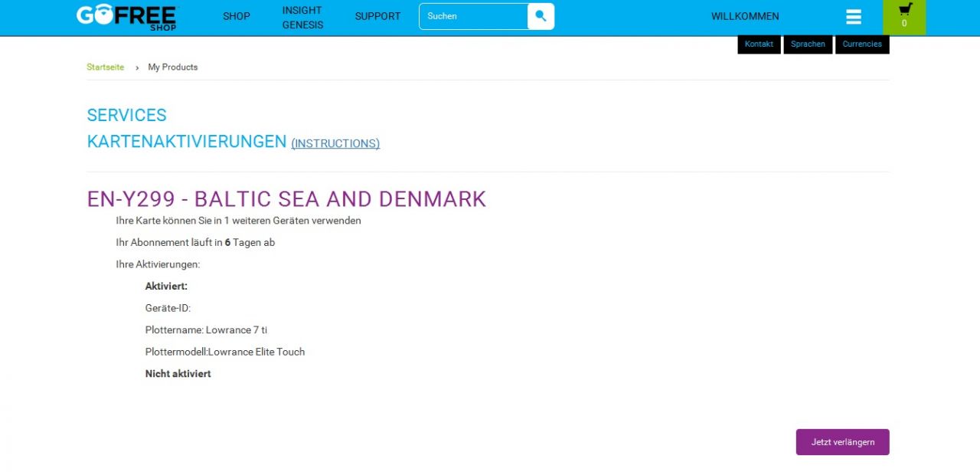This screenshot has height=472, width=980.
Task: Open the INSTRUCTIONS link
Action: tap(335, 143)
